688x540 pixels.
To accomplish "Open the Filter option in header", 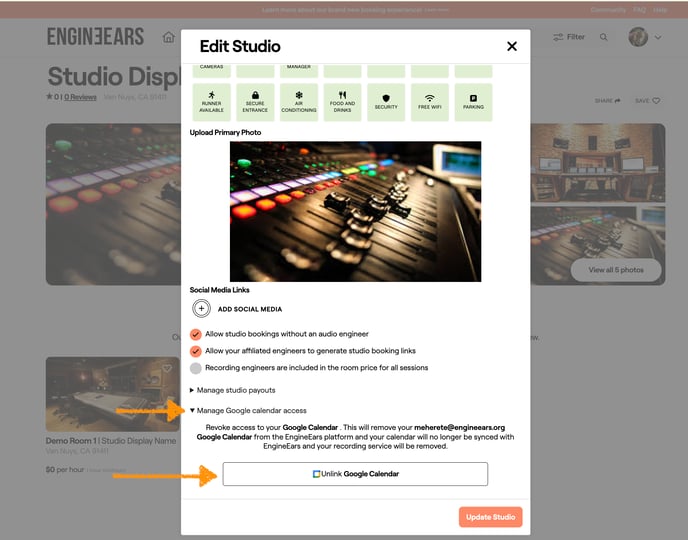I will [x=569, y=37].
